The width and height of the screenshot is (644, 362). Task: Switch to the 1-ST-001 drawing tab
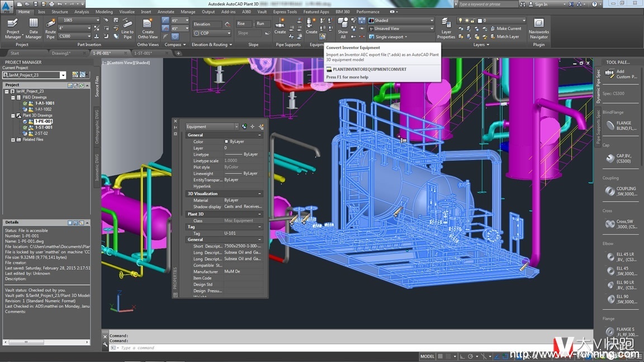point(143,53)
